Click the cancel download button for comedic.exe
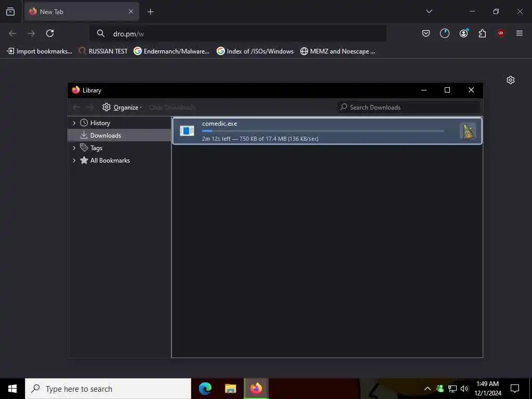 point(468,131)
